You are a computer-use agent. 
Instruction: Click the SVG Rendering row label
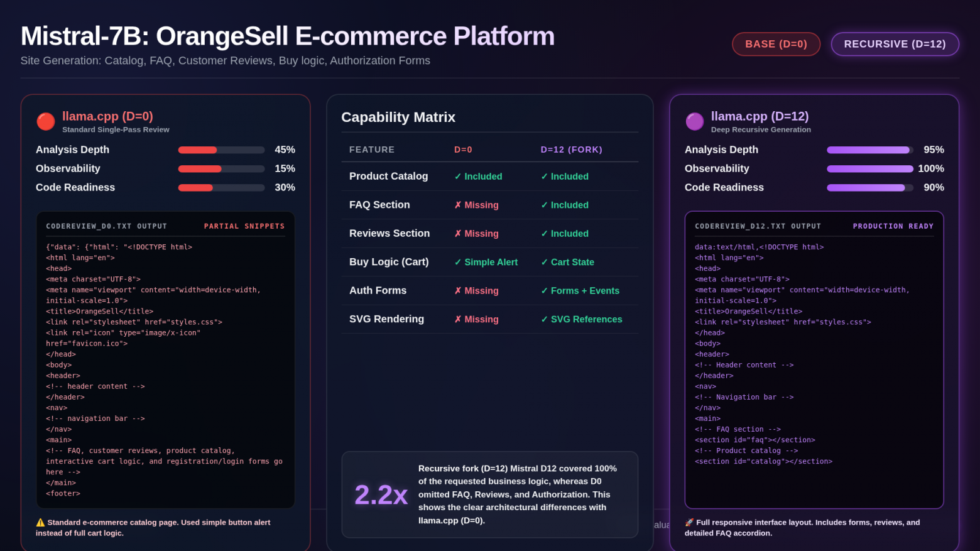point(386,319)
